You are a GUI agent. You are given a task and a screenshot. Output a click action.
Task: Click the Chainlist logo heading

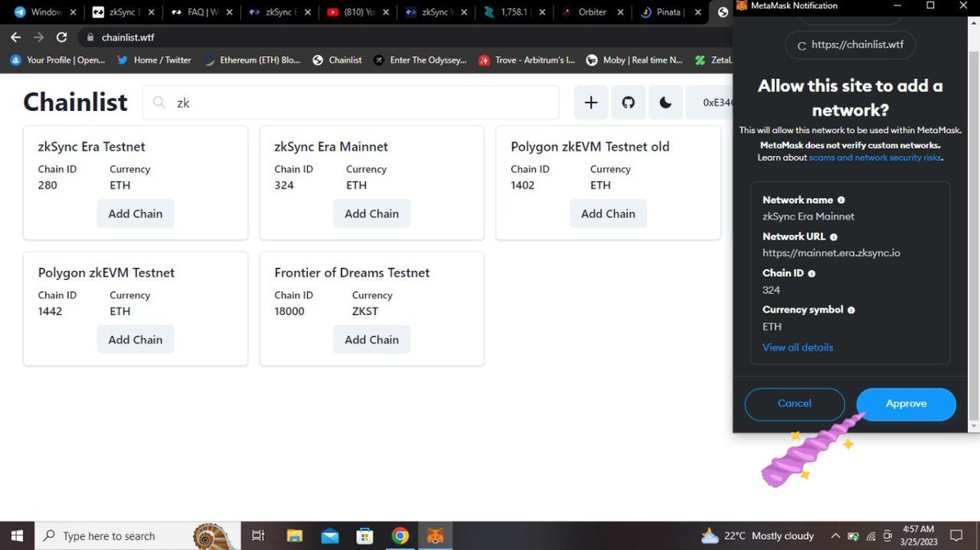coord(75,102)
